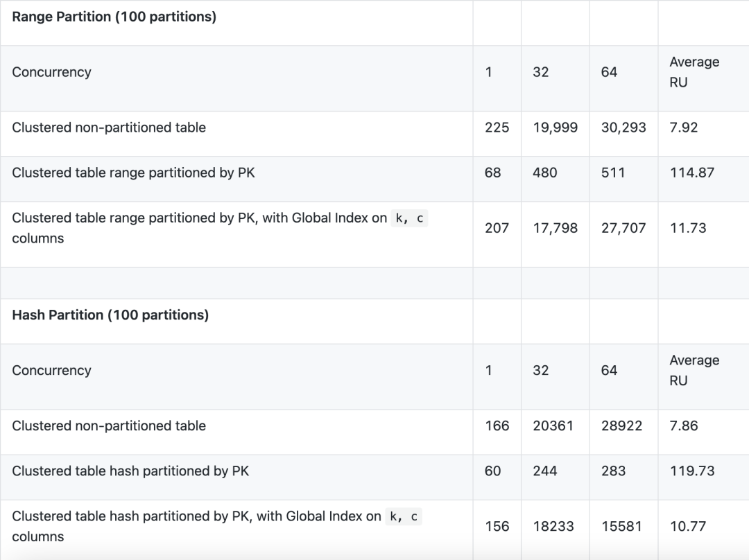Select the 283 table cell
The height and width of the screenshot is (560, 749).
[x=613, y=471]
